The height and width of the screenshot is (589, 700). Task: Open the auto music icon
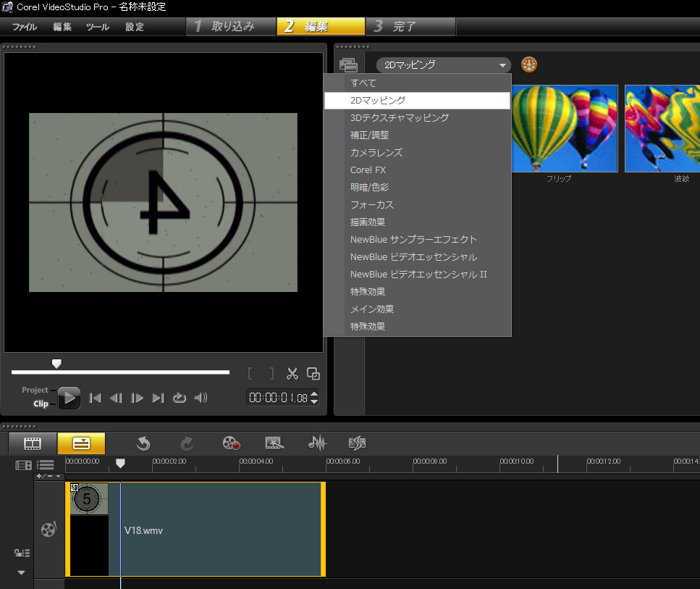[x=357, y=443]
